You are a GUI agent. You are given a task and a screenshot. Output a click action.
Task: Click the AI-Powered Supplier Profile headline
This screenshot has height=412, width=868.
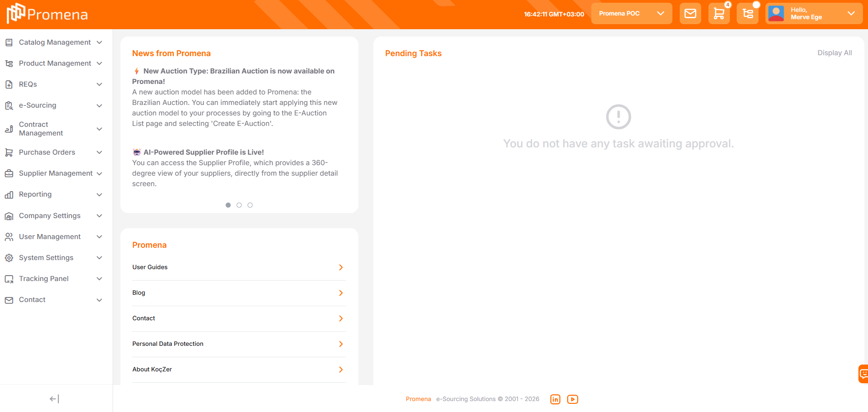204,152
